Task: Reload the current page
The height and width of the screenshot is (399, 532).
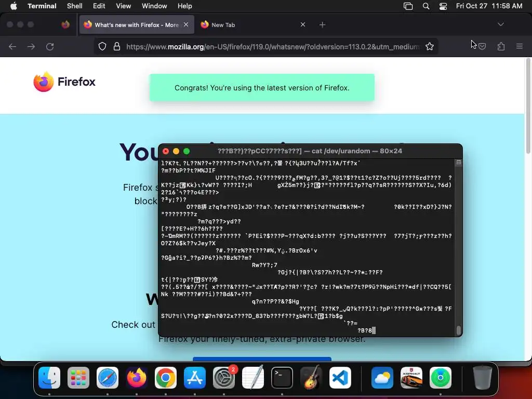Action: click(x=50, y=46)
